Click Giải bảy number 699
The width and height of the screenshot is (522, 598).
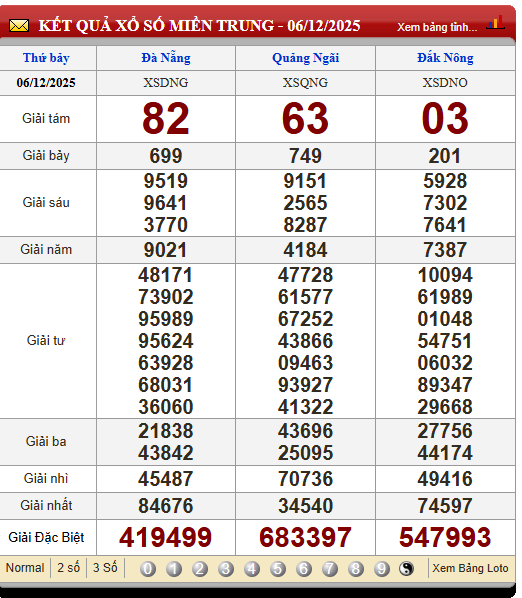tap(166, 156)
